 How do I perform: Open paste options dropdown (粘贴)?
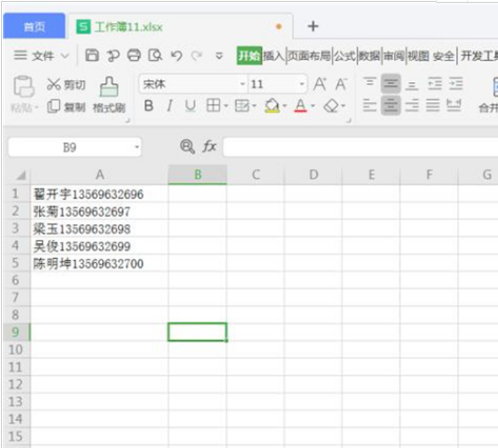[24, 108]
